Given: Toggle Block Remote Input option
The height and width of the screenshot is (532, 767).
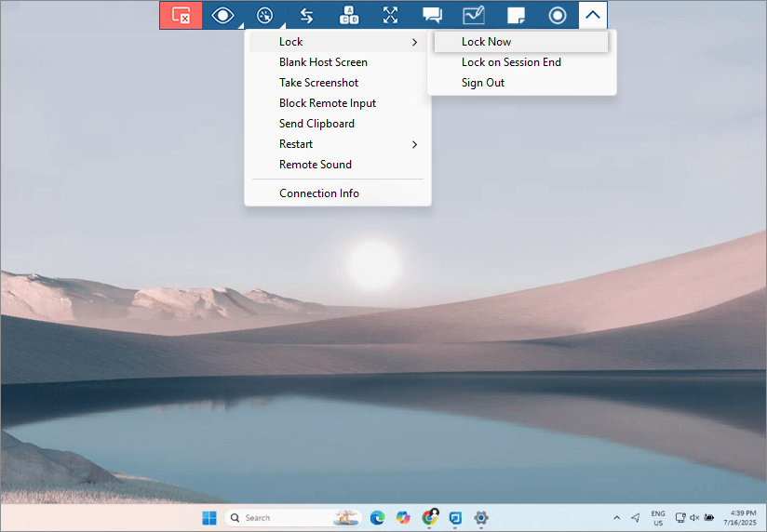Looking at the screenshot, I should (328, 103).
